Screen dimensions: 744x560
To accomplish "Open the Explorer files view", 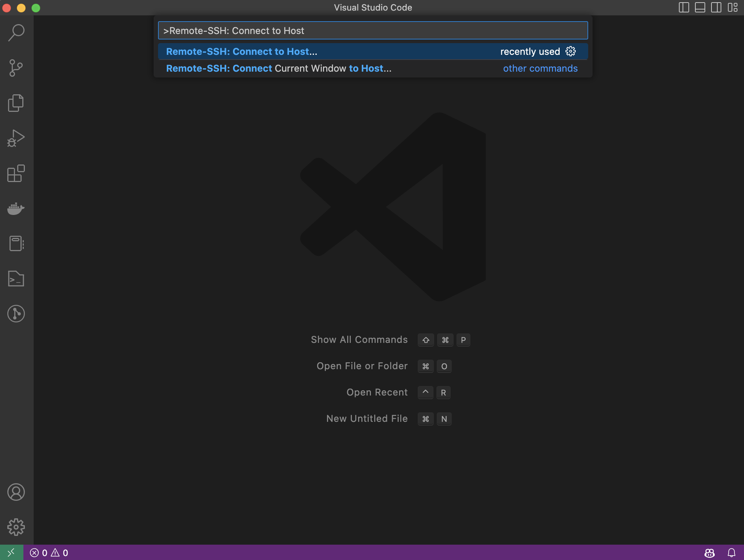I will coord(16,103).
